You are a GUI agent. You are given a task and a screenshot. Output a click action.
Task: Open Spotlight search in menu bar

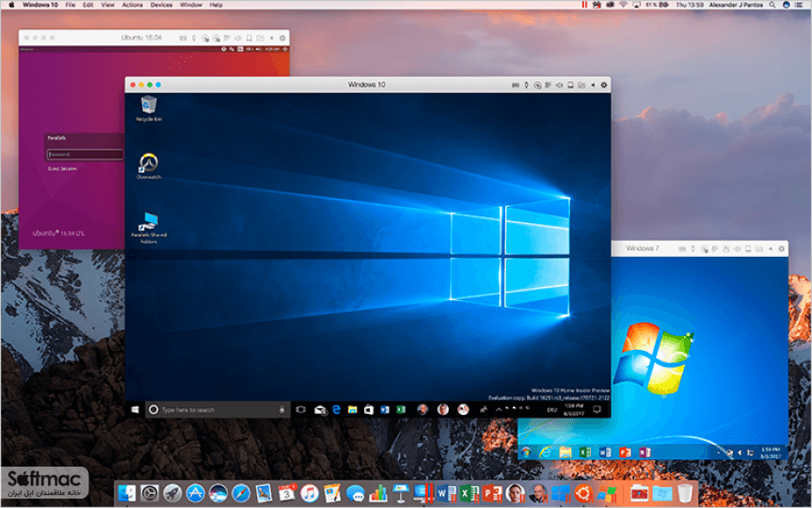coord(772,5)
